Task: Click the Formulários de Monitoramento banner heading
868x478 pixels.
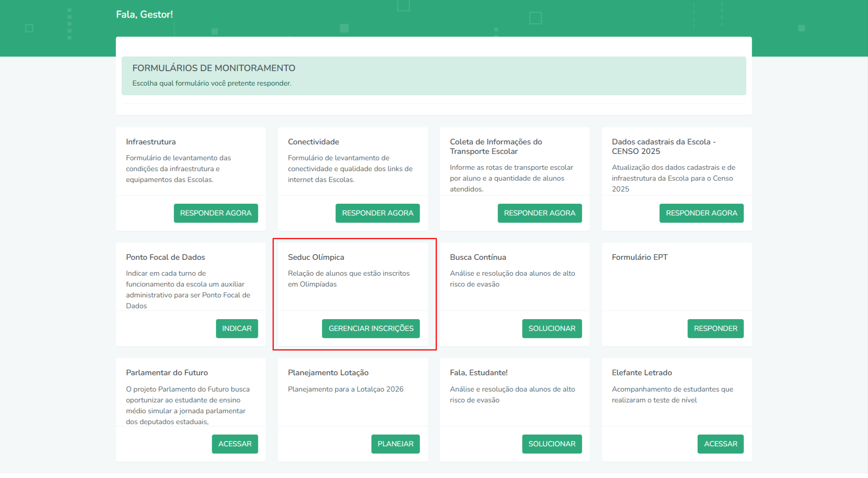Action: click(213, 68)
